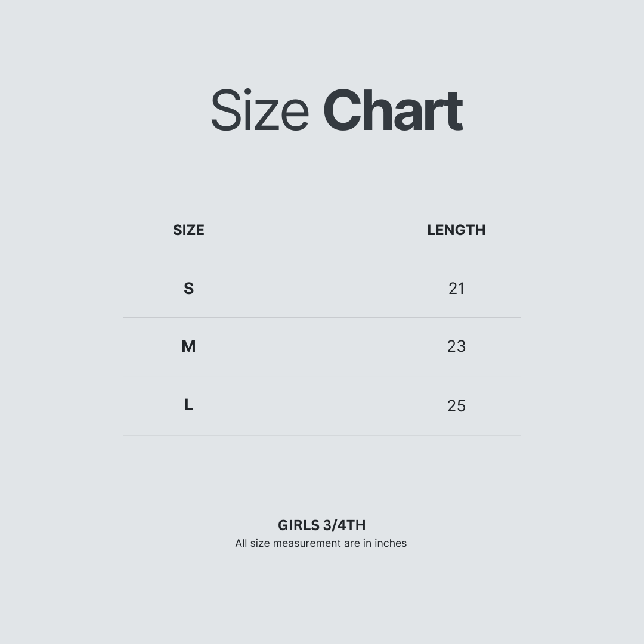Select the length value 23
The width and height of the screenshot is (644, 644).
[456, 346]
